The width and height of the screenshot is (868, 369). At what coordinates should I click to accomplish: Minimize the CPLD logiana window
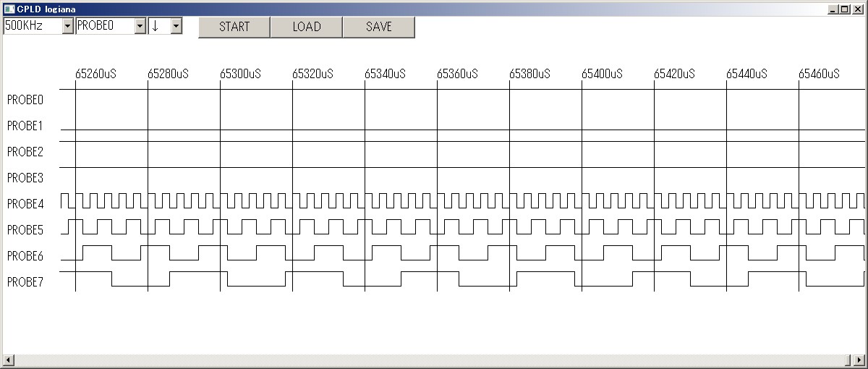click(833, 9)
